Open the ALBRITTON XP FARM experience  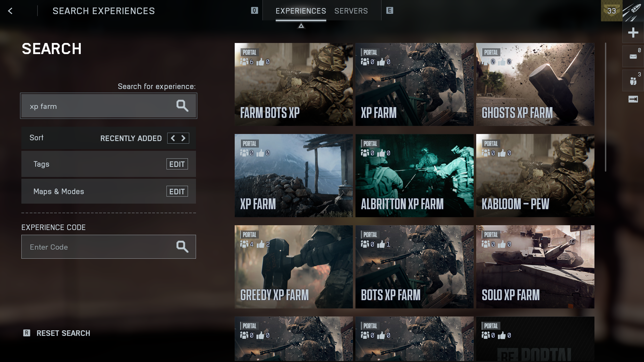tap(415, 175)
